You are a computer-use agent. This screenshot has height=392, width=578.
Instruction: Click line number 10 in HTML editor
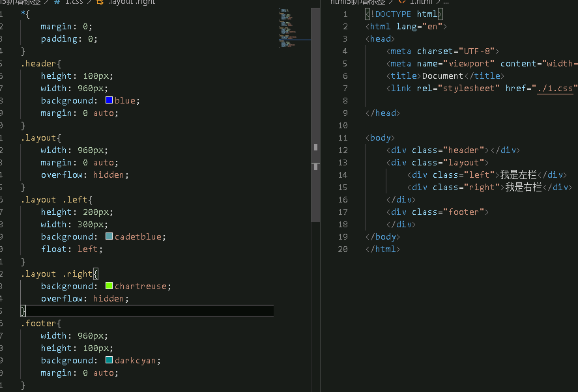[x=343, y=126]
